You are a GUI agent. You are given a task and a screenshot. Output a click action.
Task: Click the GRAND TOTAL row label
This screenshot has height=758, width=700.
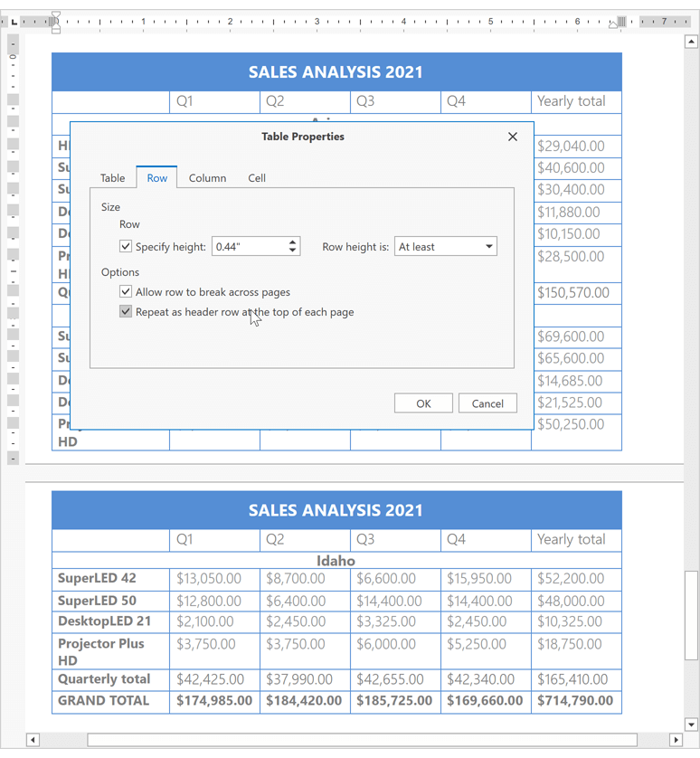point(103,700)
